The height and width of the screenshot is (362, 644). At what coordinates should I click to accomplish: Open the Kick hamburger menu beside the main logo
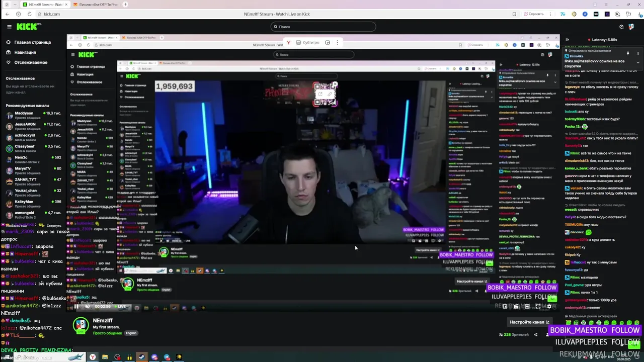click(x=9, y=27)
